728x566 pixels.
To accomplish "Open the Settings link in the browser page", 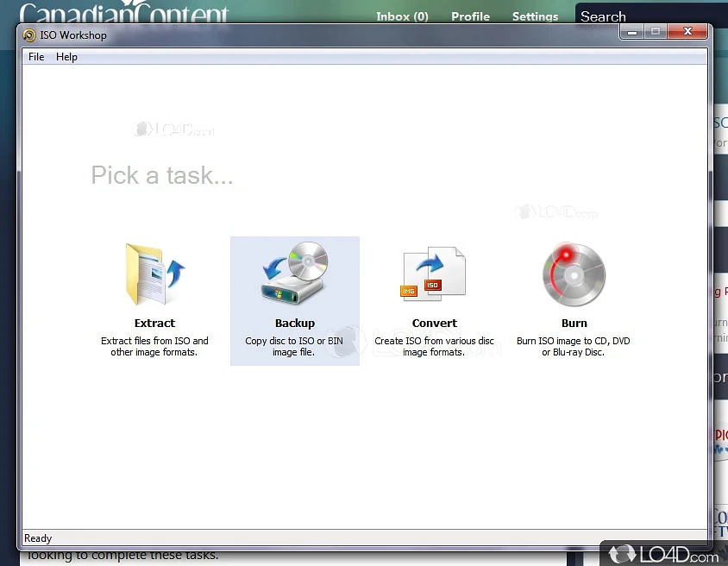I will pos(535,16).
